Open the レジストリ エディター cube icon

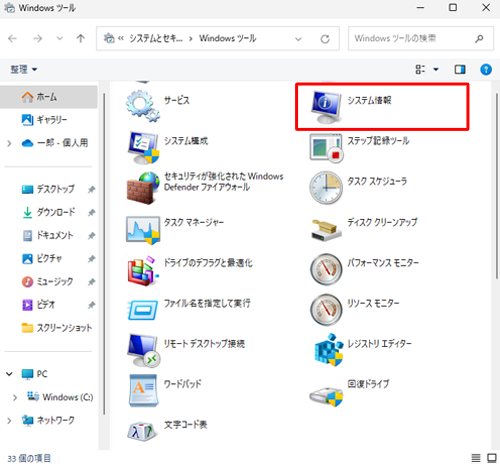pyautogui.click(x=329, y=349)
